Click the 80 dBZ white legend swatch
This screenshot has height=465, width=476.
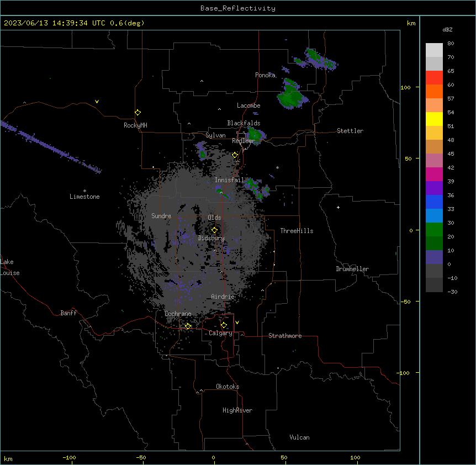tap(434, 50)
